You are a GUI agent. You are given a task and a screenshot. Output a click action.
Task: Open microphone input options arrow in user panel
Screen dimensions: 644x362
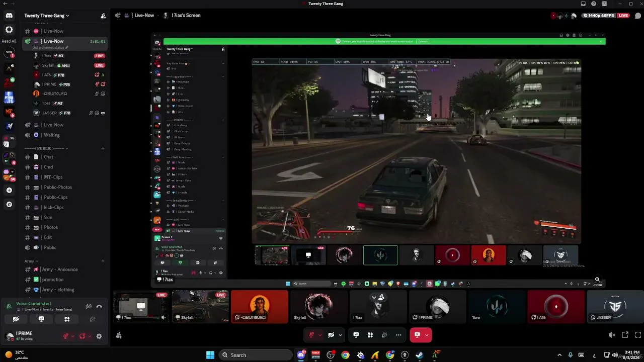click(73, 336)
